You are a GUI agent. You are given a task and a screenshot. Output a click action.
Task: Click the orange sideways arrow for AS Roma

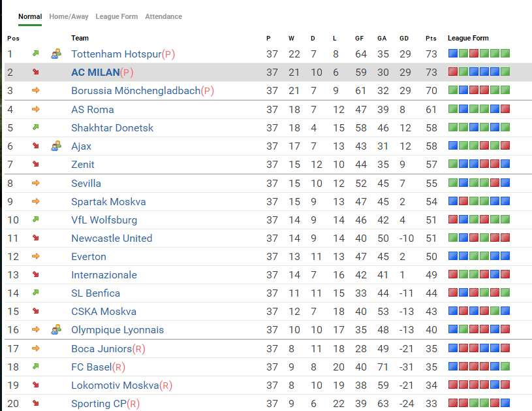tap(35, 109)
